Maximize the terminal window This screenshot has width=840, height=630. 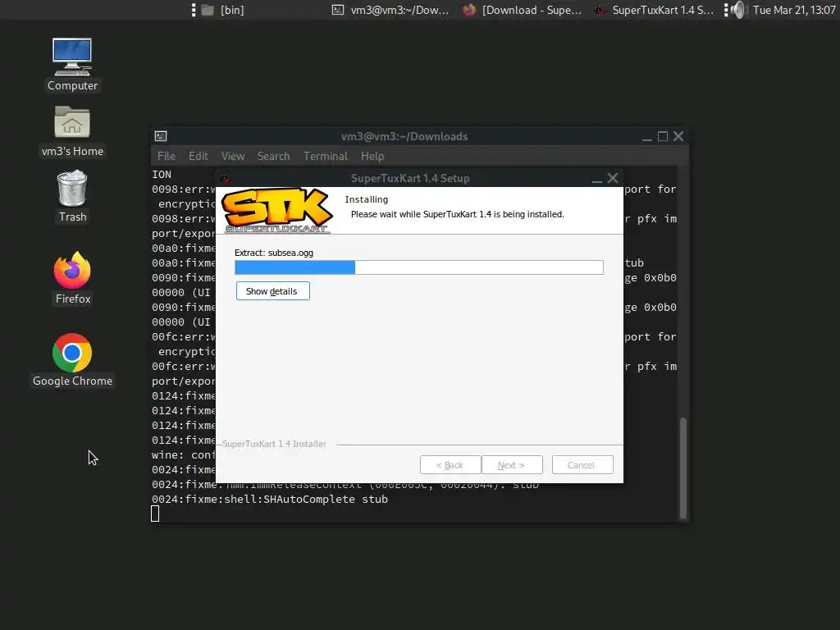click(663, 136)
